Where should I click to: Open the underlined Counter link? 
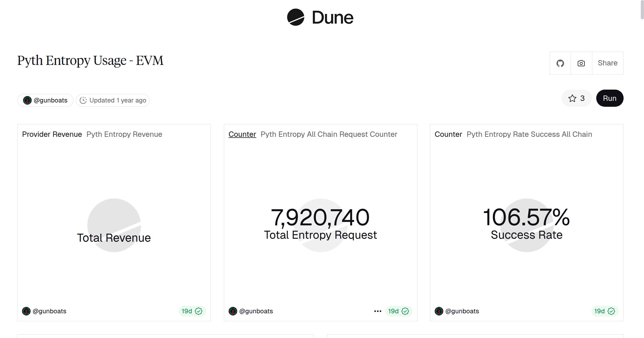click(242, 134)
